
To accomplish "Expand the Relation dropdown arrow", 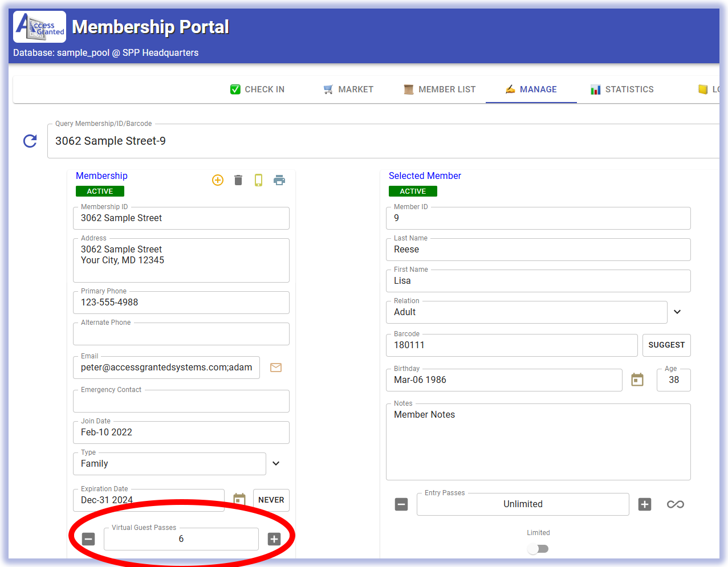I will 677,312.
